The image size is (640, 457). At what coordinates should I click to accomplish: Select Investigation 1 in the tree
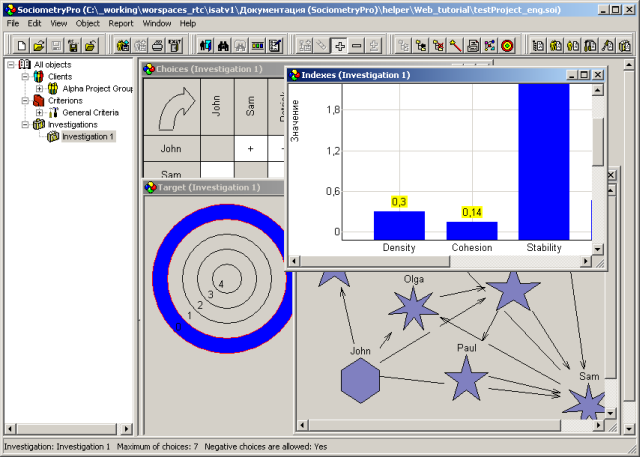[x=88, y=137]
